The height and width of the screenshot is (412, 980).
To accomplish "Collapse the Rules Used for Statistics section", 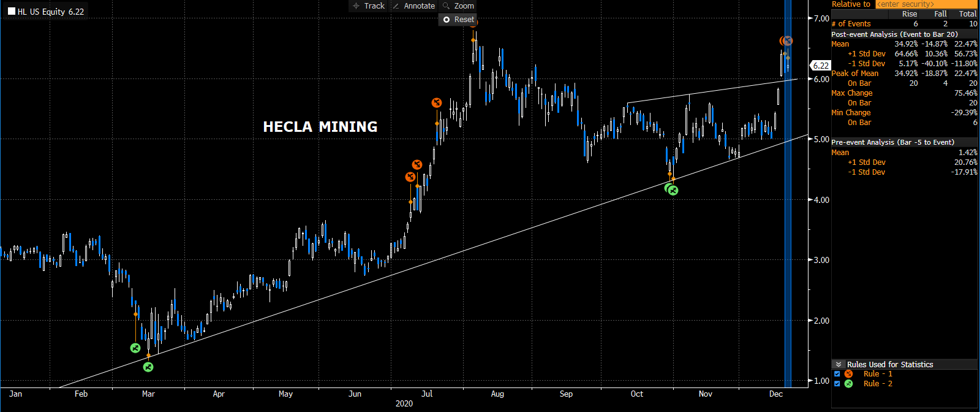I will tap(839, 364).
